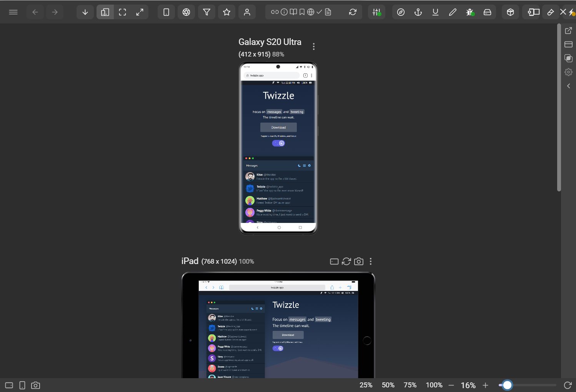This screenshot has height=392, width=576.
Task: Click the iPad camera screenshot icon
Action: click(359, 261)
